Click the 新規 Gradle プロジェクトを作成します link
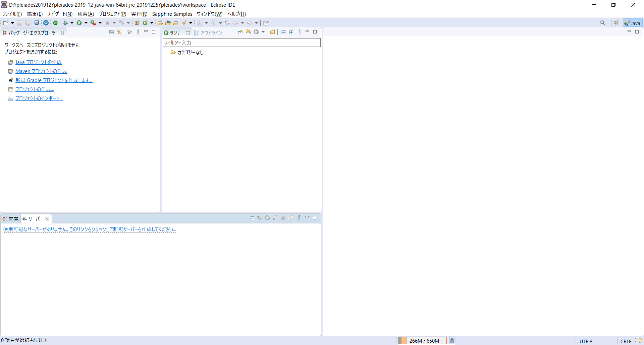 coord(54,80)
